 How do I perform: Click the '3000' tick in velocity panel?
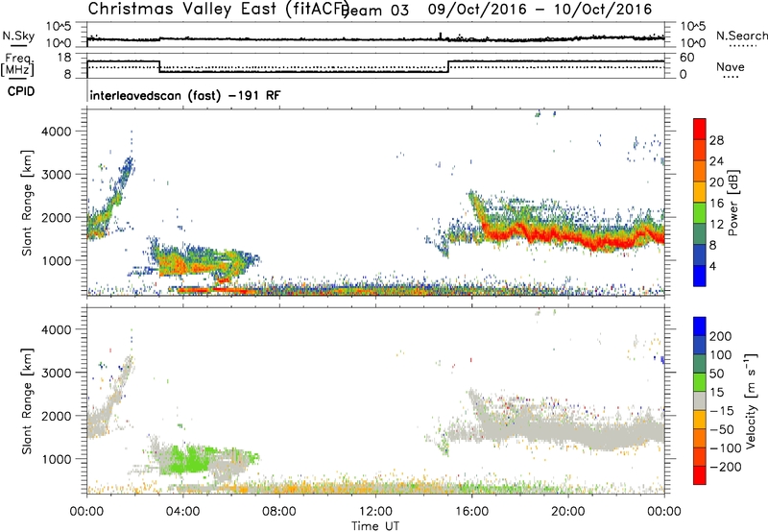pos(56,373)
